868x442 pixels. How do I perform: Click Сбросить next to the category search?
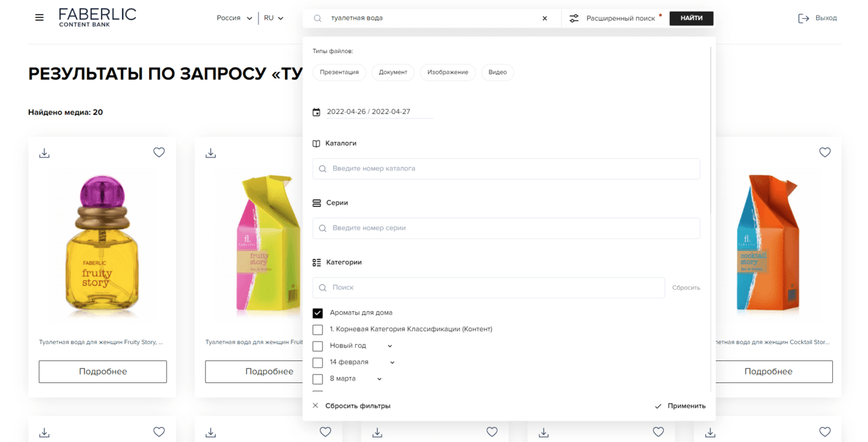tap(686, 288)
